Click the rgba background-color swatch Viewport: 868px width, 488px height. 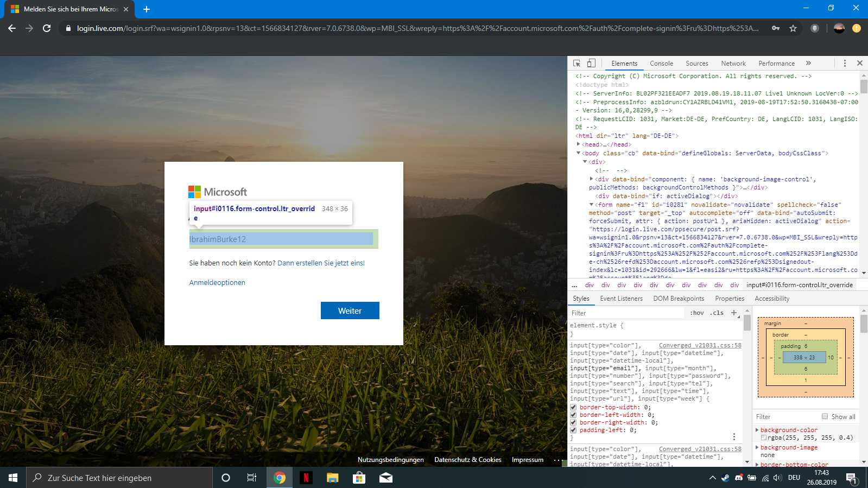[x=764, y=438]
